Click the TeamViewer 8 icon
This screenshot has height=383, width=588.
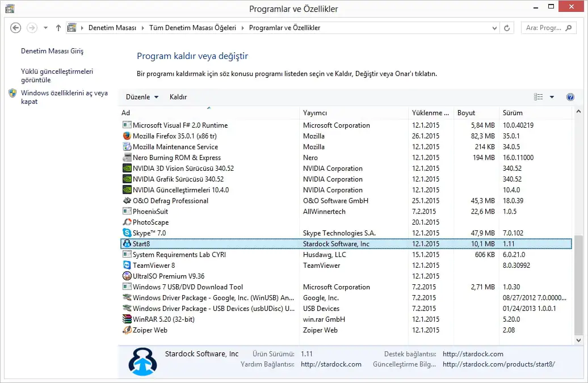(127, 266)
